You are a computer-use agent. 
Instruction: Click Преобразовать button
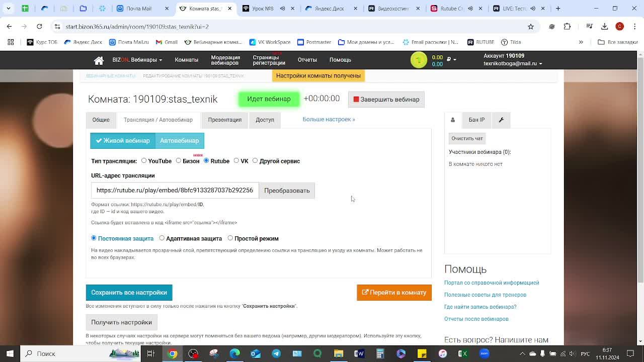(x=287, y=191)
